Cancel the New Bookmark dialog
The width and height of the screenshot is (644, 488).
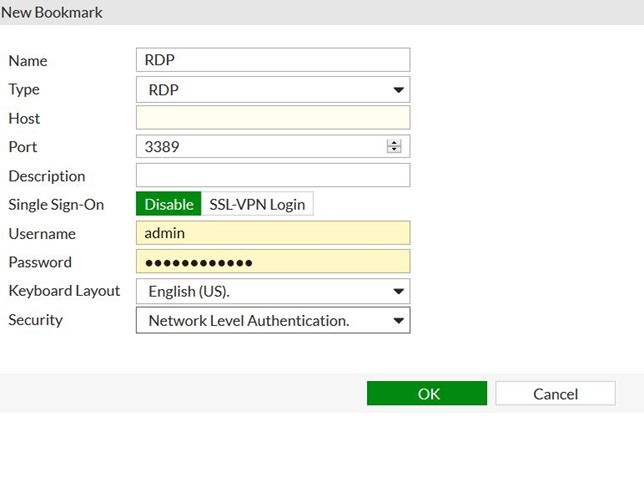555,393
